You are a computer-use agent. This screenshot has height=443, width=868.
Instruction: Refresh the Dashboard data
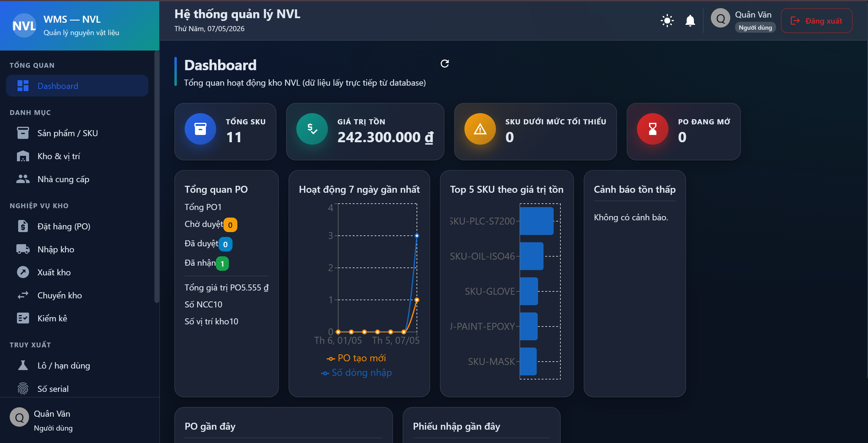point(444,63)
